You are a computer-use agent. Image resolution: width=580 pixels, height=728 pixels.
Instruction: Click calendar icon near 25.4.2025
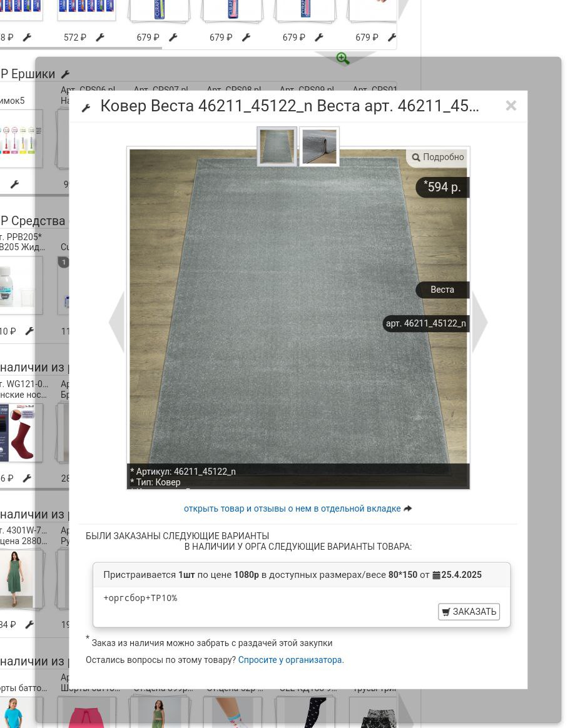(x=436, y=575)
